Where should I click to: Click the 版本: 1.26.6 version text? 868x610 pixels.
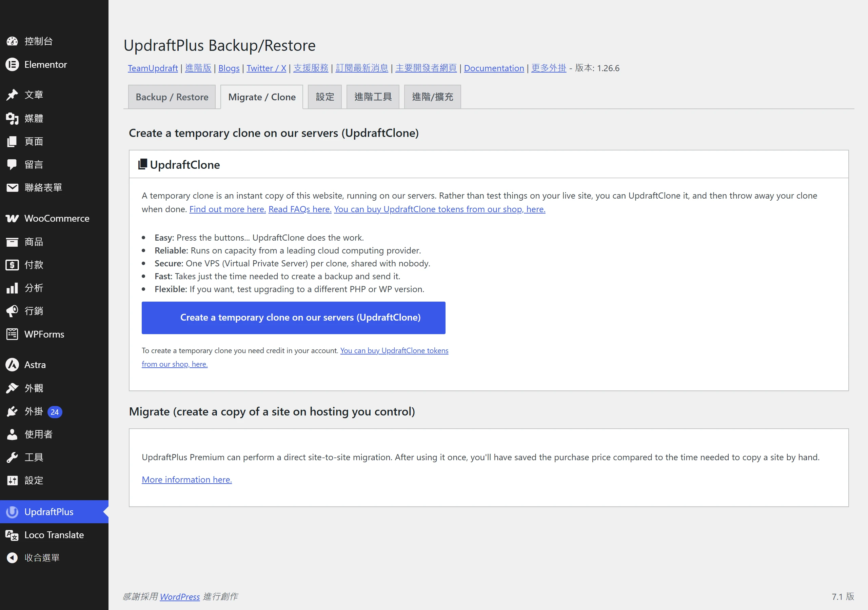(x=597, y=68)
